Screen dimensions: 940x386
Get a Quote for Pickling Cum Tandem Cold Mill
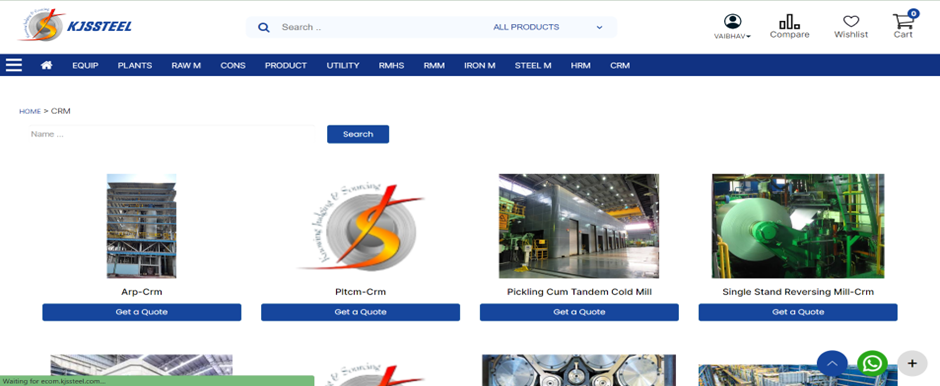579,312
